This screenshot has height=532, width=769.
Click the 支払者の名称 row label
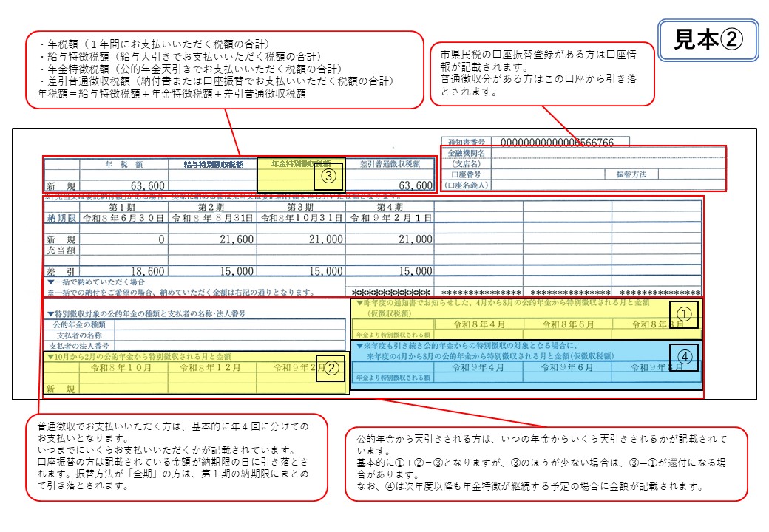79,335
